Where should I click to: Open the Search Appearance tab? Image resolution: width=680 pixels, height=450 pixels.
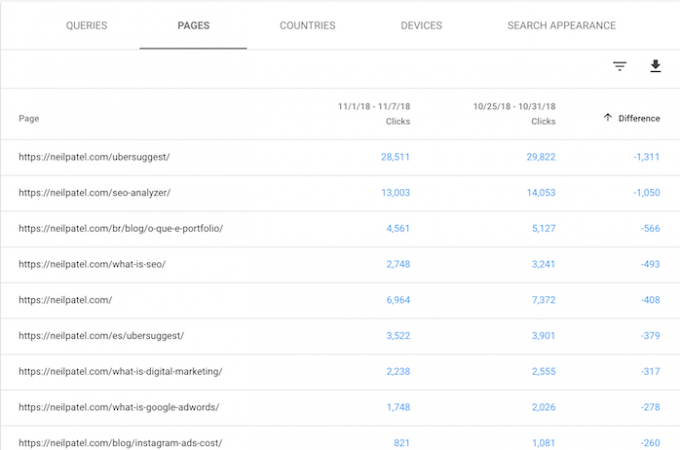(562, 25)
